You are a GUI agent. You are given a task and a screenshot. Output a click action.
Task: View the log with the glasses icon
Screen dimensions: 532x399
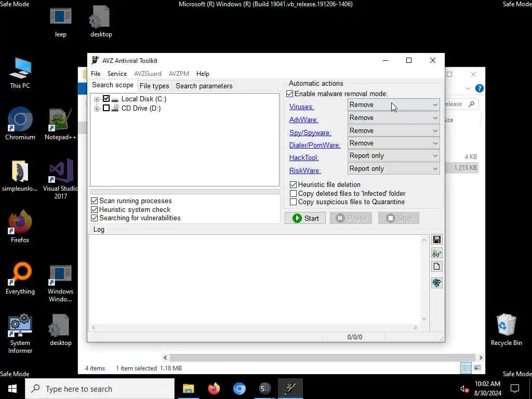[x=436, y=253]
